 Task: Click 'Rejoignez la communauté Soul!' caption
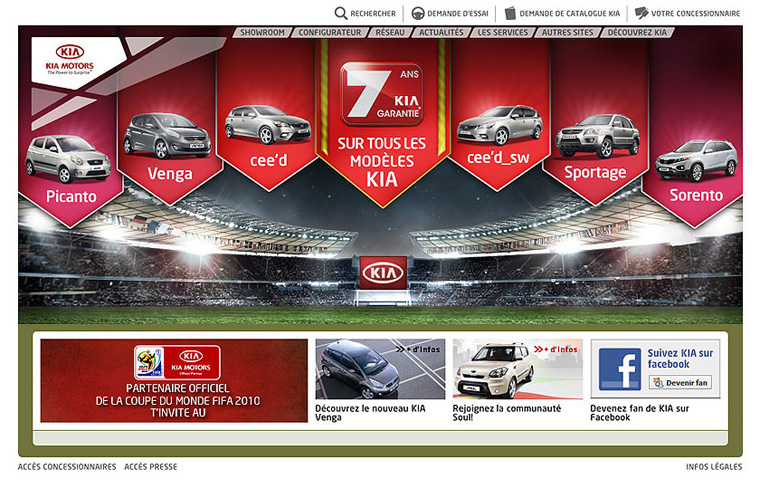(x=507, y=413)
